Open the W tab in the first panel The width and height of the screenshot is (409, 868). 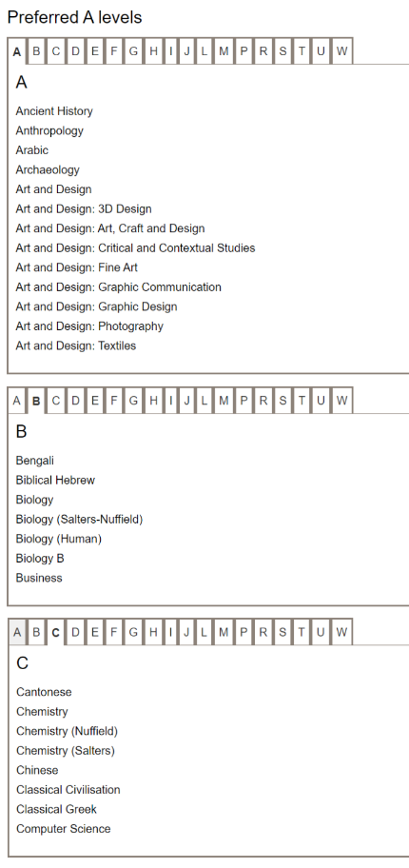point(342,51)
